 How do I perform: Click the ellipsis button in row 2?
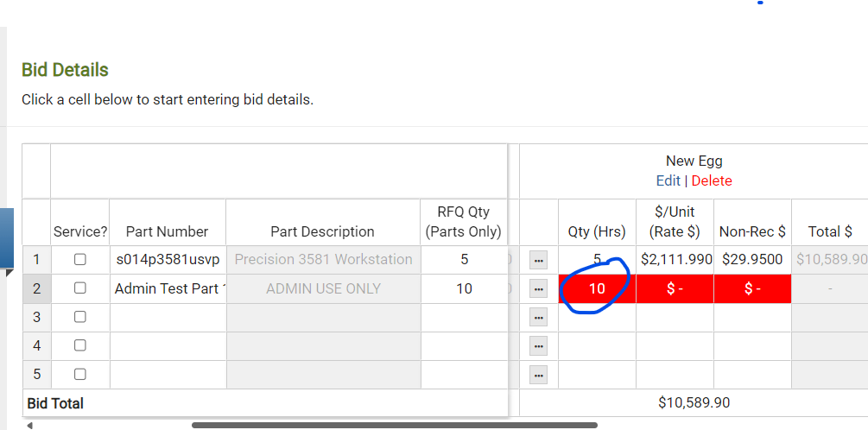click(539, 289)
